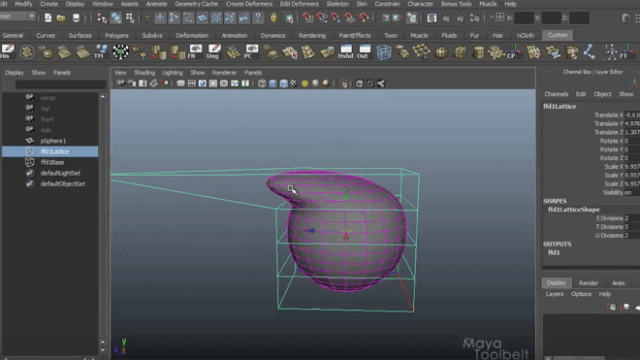Open the menu set dropdown arrow
Viewport: 640px width, 360px height.
coord(31,16)
